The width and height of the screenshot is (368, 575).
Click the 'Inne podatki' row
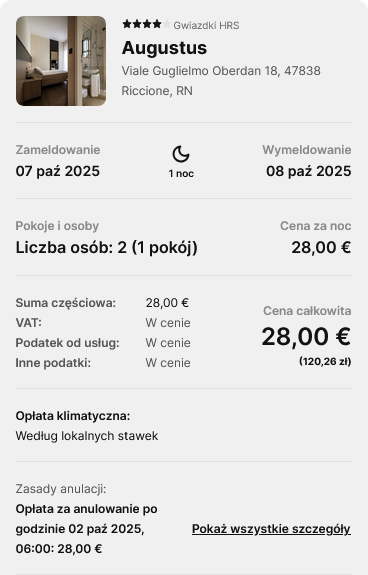103,363
